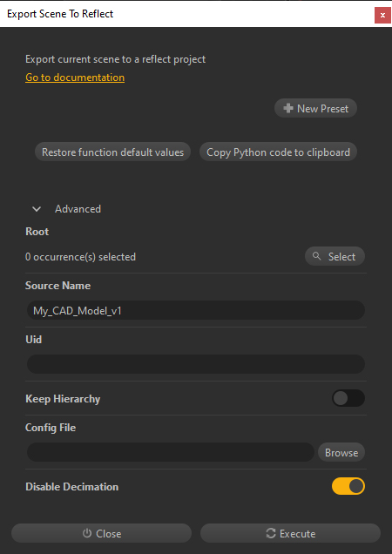
Task: Click the Config File path field
Action: [x=171, y=452]
